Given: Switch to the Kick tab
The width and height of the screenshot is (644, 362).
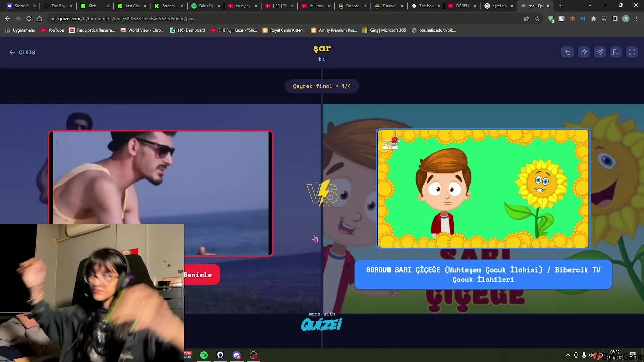Looking at the screenshot, I should [x=95, y=6].
